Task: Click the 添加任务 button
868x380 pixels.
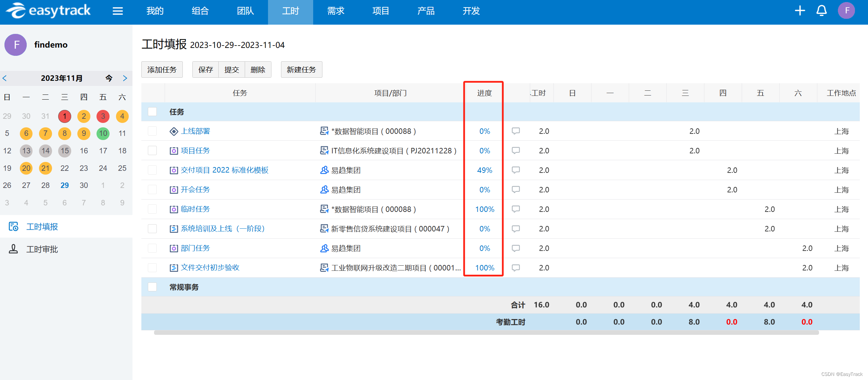Action: (162, 69)
